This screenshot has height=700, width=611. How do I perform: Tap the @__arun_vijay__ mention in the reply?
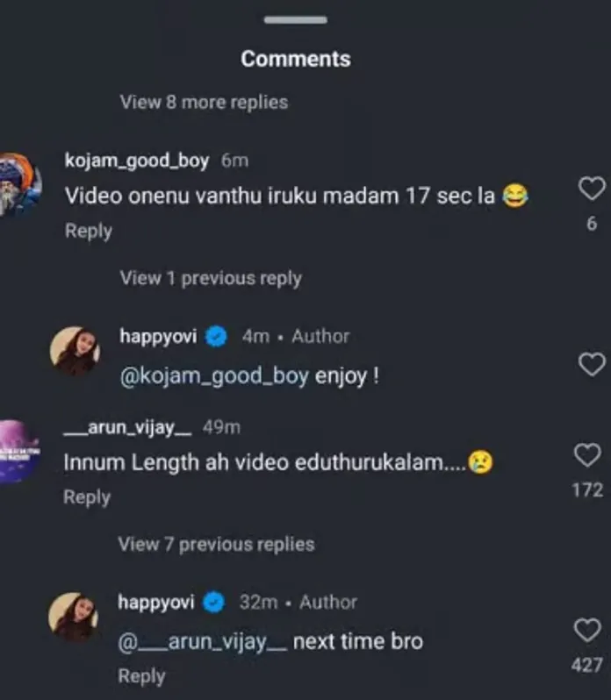click(202, 642)
